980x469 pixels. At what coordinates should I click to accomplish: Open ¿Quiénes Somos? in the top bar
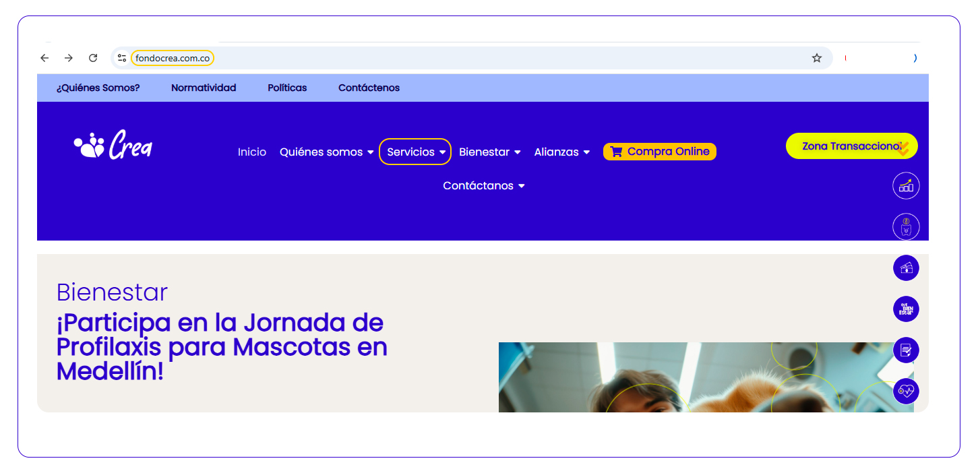(x=98, y=88)
